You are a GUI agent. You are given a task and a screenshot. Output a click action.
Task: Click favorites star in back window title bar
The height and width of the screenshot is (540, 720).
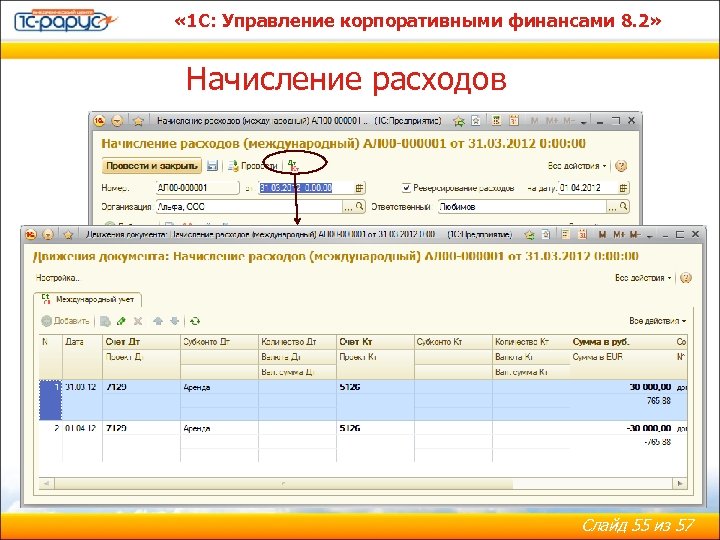tap(138, 121)
